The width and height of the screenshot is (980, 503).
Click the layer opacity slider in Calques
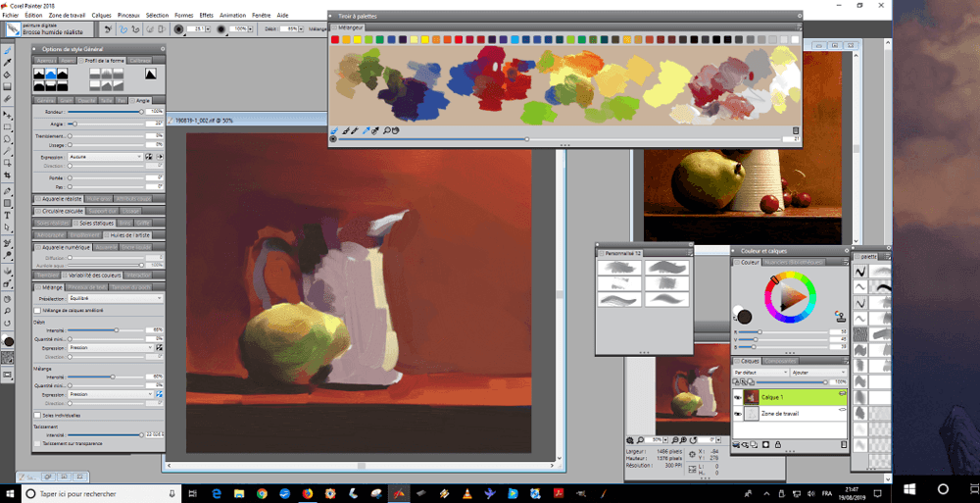coord(793,381)
